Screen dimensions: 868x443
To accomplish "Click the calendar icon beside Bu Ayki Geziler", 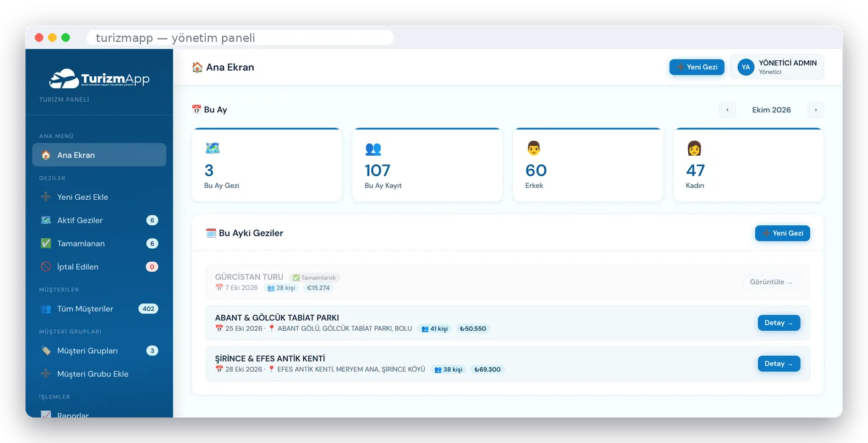I will click(211, 233).
